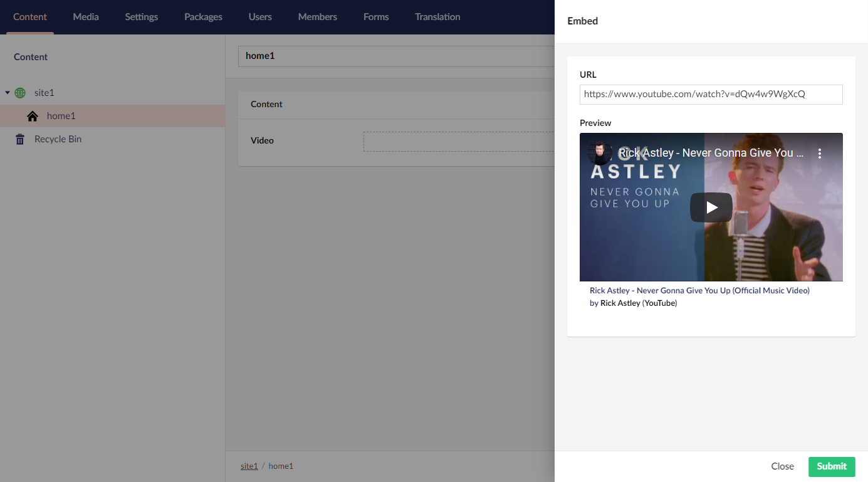Open the YouTube video three-dot menu

pos(819,153)
